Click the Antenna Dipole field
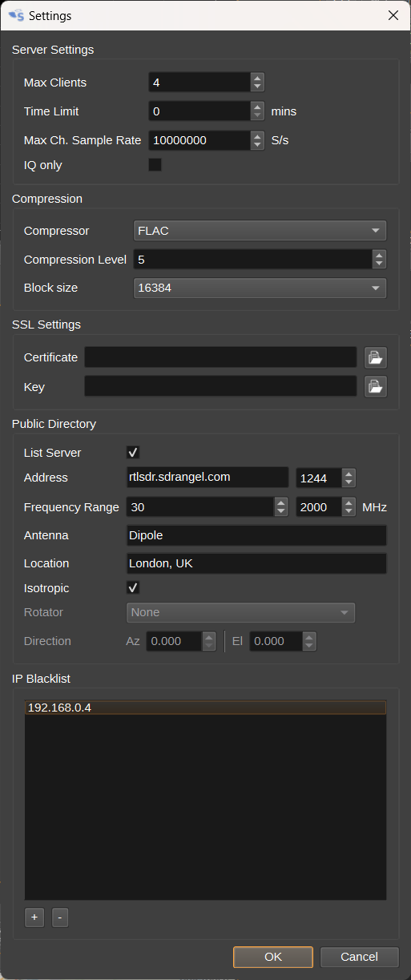The width and height of the screenshot is (411, 980). pos(257,535)
